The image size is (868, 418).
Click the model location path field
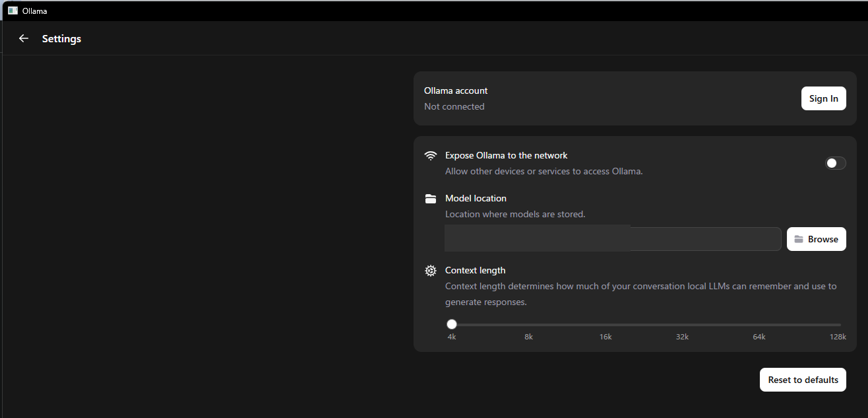(x=613, y=239)
